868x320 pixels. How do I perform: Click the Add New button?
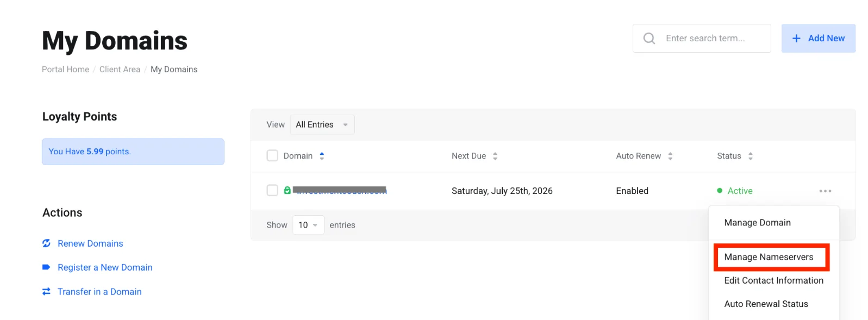[819, 39]
